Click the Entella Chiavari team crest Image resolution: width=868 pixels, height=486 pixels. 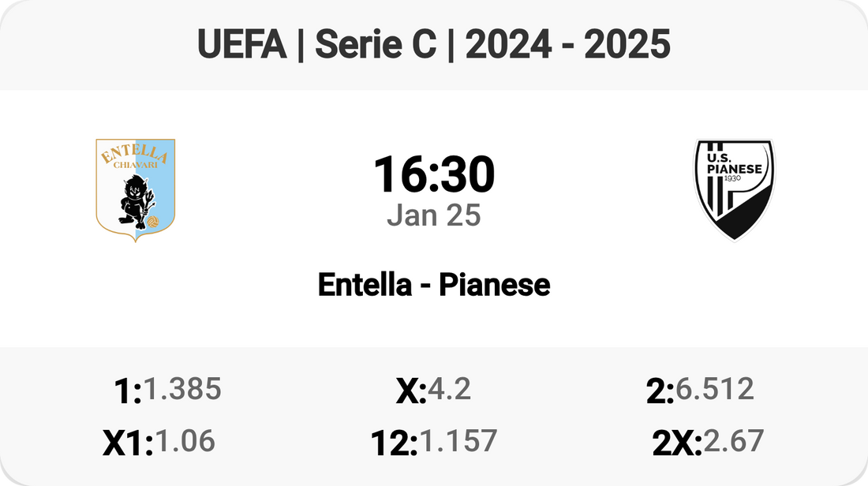point(135,189)
